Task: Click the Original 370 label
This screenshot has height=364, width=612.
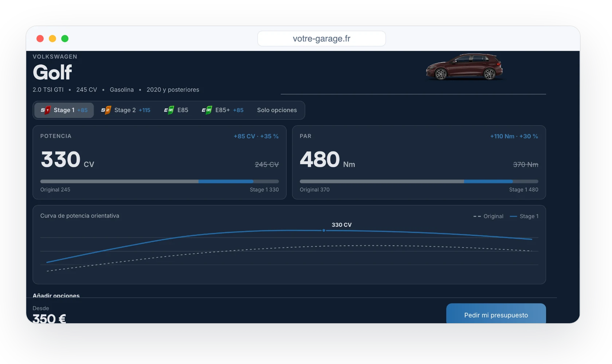Action: point(315,190)
